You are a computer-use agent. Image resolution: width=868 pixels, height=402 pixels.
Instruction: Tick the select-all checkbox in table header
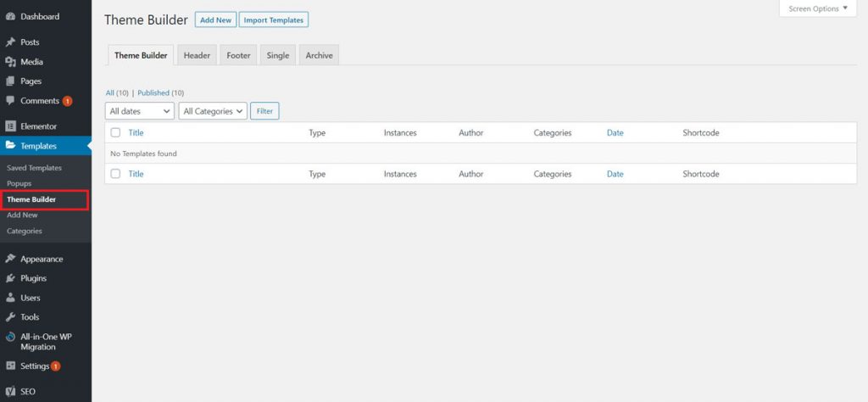point(115,132)
